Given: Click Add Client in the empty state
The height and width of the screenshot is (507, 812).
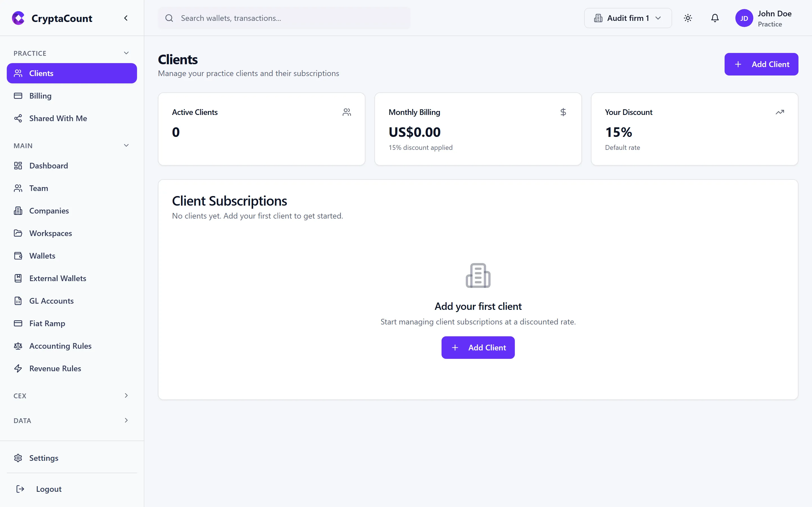Looking at the screenshot, I should 478,347.
